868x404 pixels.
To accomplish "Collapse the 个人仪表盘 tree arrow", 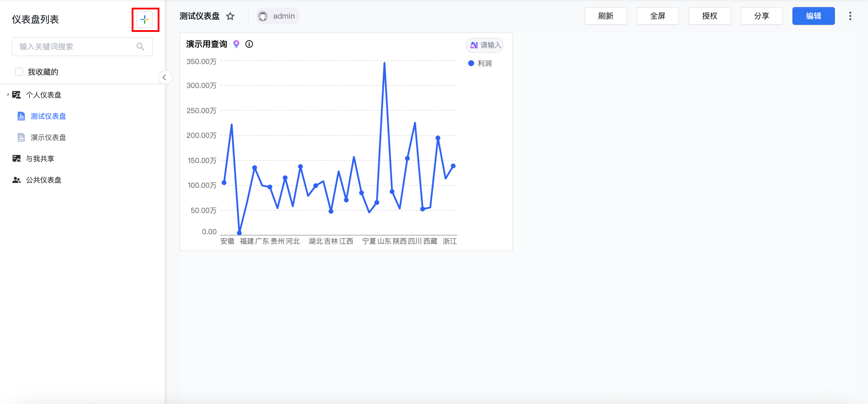I will 7,95.
